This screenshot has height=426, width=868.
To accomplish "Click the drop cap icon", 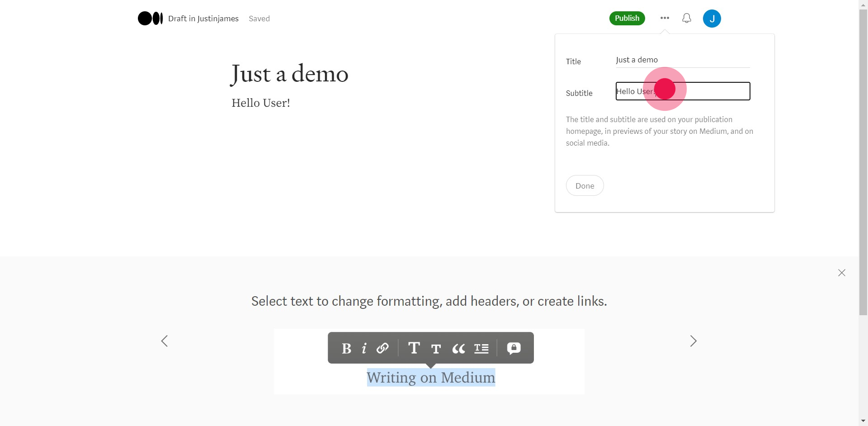I will click(481, 348).
